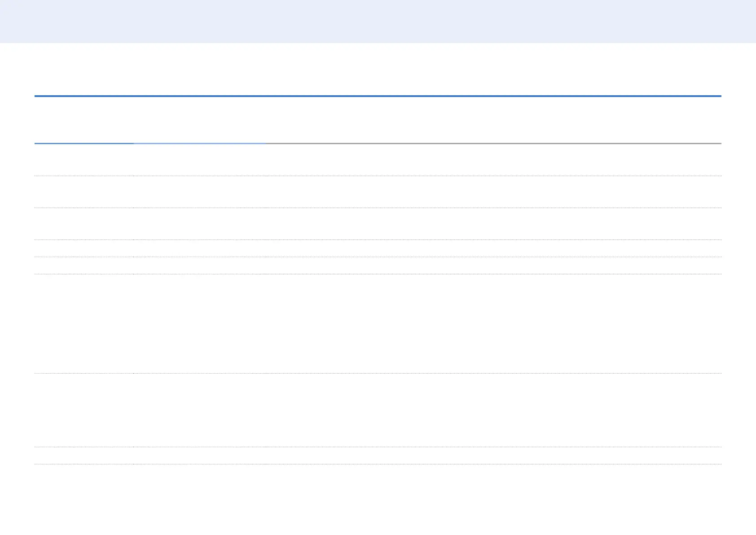This screenshot has height=535, width=756.
Task: Click the light blue middle segment of gradient line
Action: tap(199, 143)
